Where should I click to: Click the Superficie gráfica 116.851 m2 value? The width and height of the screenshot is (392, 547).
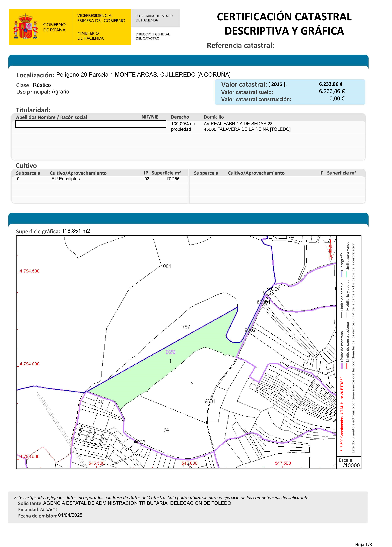click(76, 231)
